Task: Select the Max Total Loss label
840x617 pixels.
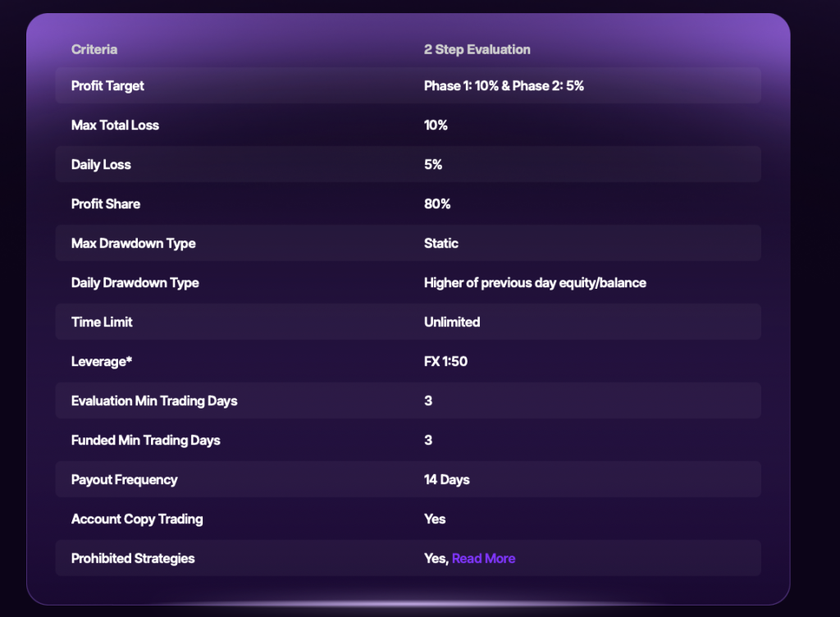Action: coord(115,125)
